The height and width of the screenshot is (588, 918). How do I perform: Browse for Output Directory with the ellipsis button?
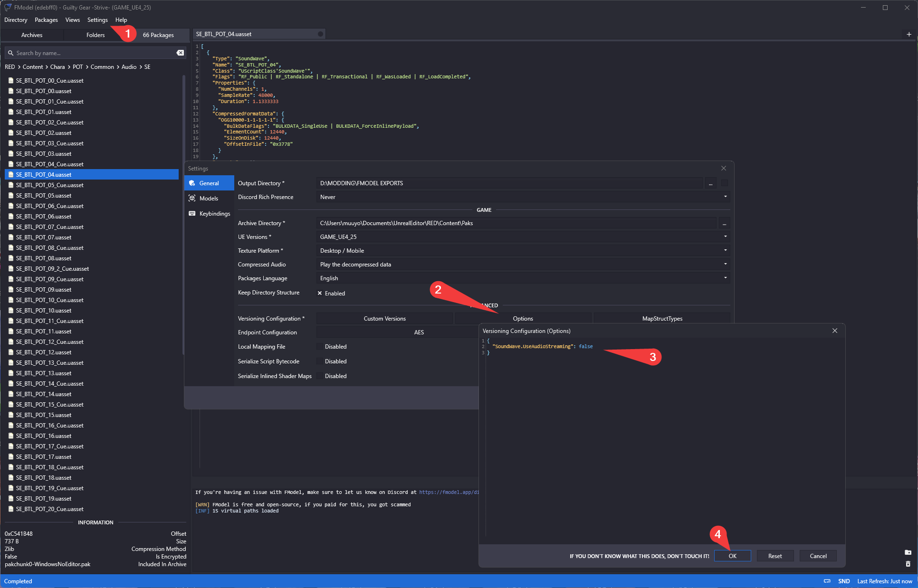tap(710, 183)
